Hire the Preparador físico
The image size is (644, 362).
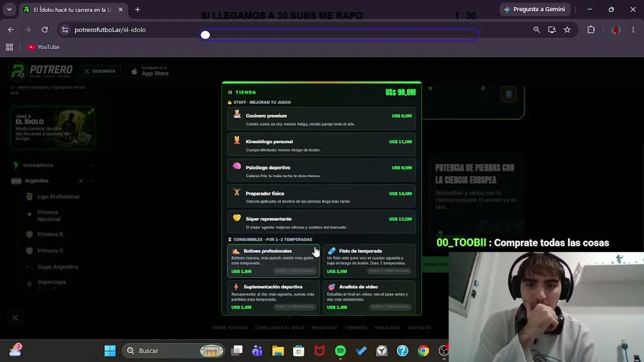(321, 197)
